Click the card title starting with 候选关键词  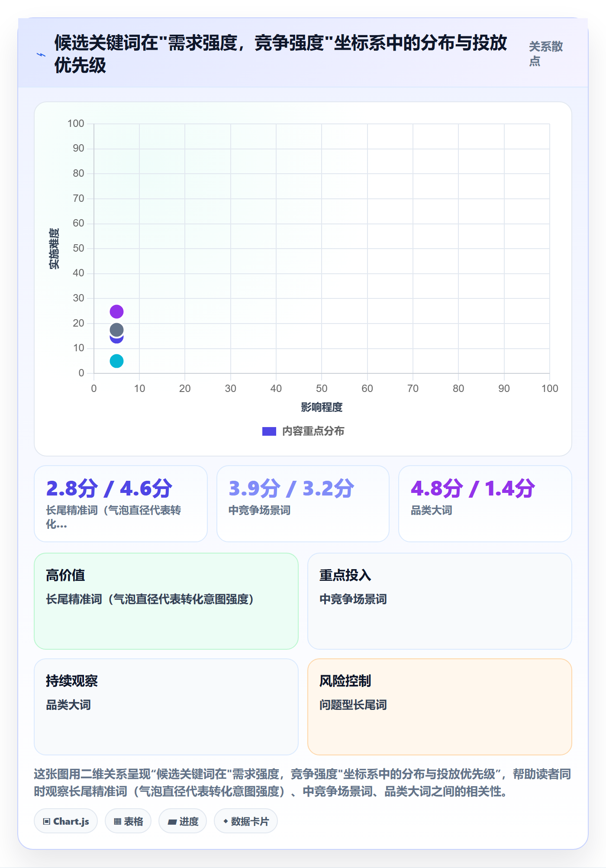tap(280, 54)
